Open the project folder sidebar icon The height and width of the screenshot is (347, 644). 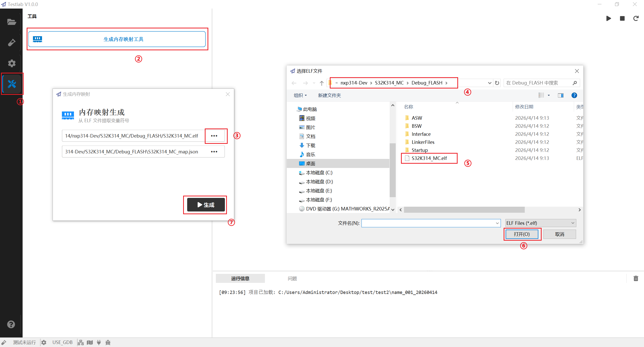[x=12, y=22]
